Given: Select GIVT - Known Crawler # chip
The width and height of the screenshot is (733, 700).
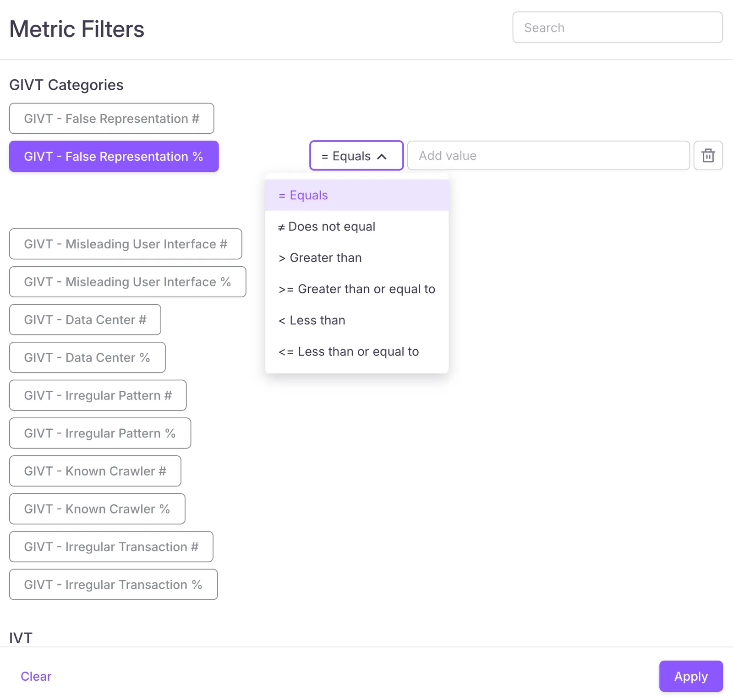Looking at the screenshot, I should (x=95, y=471).
